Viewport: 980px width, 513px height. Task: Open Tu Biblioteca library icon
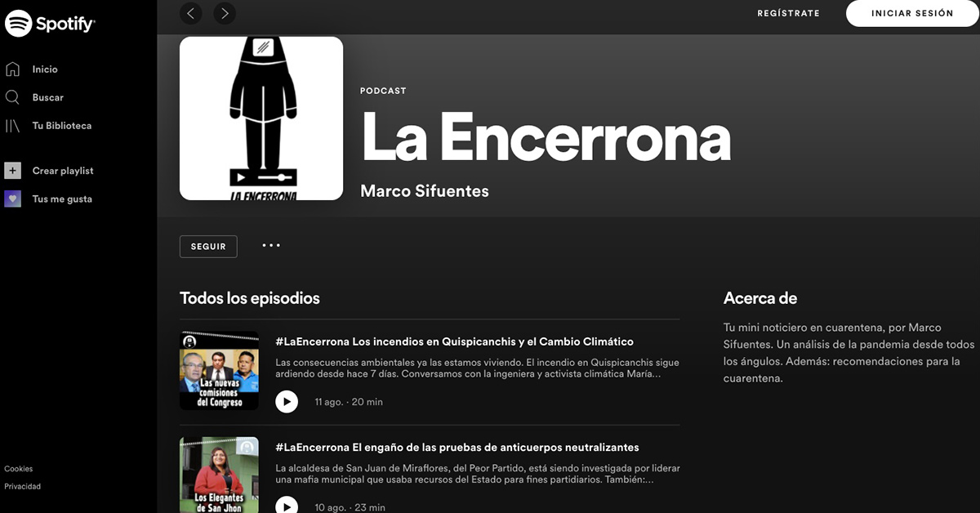(12, 126)
